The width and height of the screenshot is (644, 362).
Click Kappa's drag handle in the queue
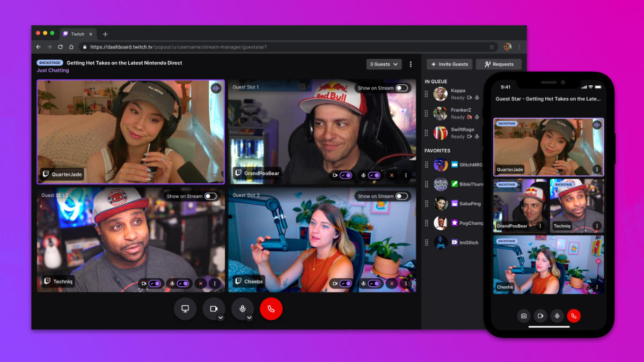(427, 94)
